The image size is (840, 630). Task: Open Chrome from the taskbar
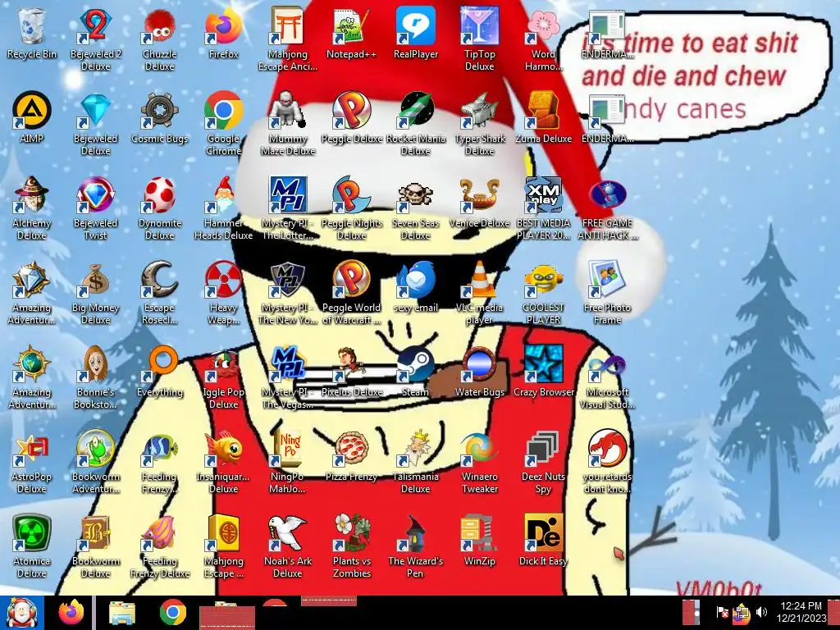172,612
